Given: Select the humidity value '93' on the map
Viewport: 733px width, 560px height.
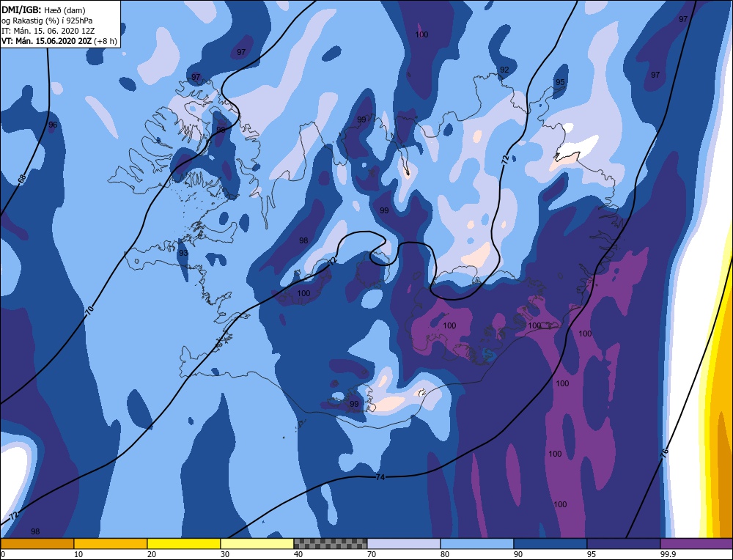Looking at the screenshot, I should pos(183,253).
